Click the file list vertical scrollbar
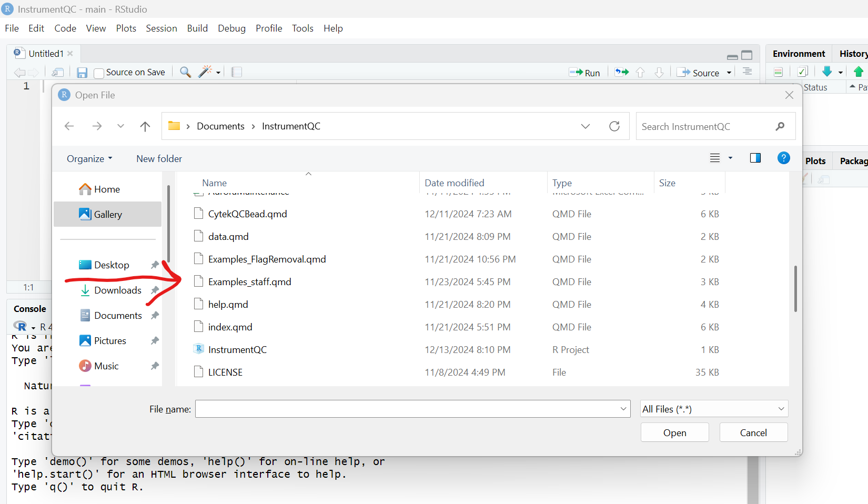The height and width of the screenshot is (504, 868). [795, 288]
